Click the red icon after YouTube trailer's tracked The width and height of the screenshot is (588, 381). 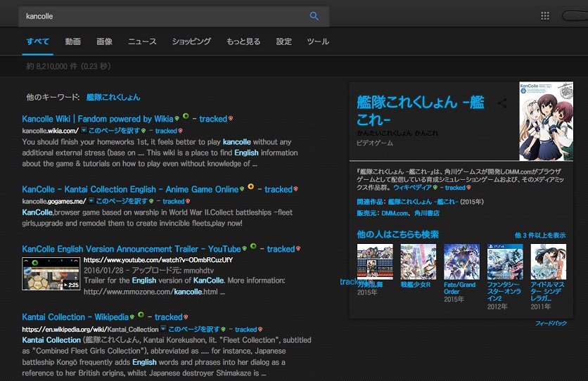(298, 248)
